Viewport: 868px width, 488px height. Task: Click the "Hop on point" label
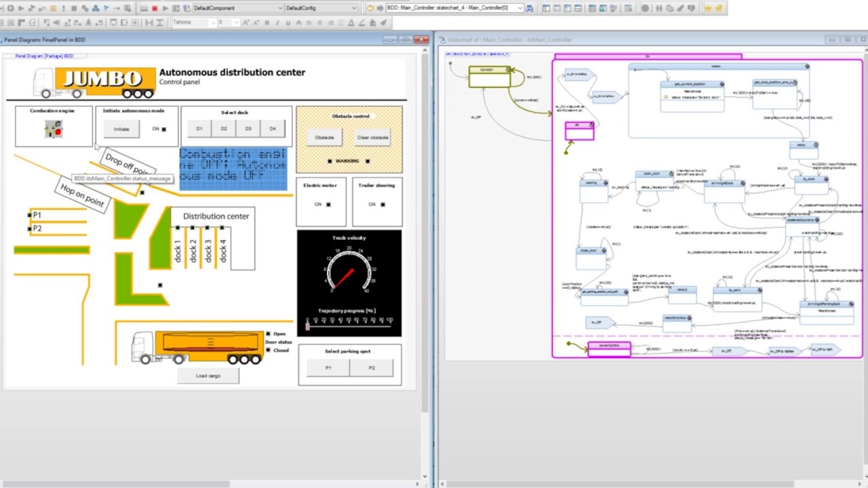tap(82, 196)
